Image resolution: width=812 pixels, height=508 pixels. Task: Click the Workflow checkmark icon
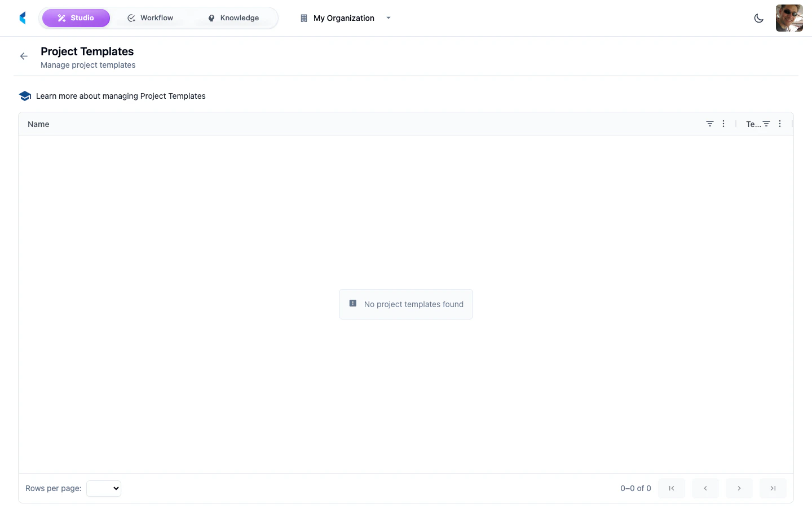coord(131,17)
